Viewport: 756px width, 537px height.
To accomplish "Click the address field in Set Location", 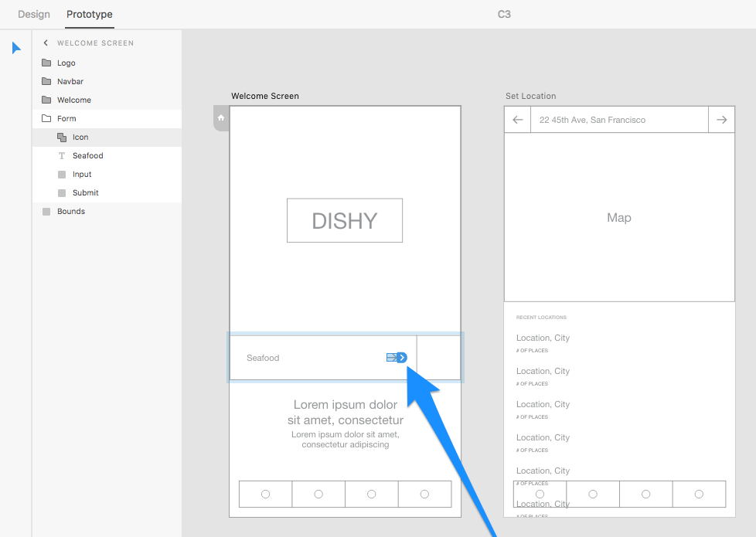I will pyautogui.click(x=618, y=120).
